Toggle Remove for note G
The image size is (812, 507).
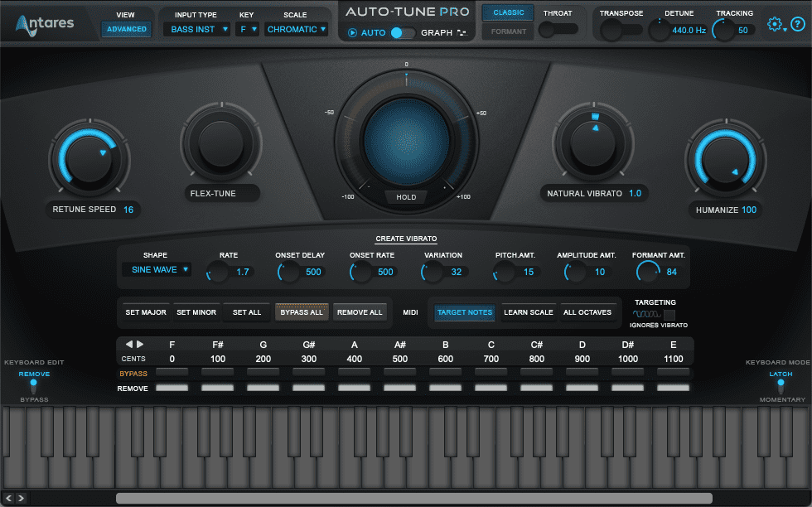(263, 388)
